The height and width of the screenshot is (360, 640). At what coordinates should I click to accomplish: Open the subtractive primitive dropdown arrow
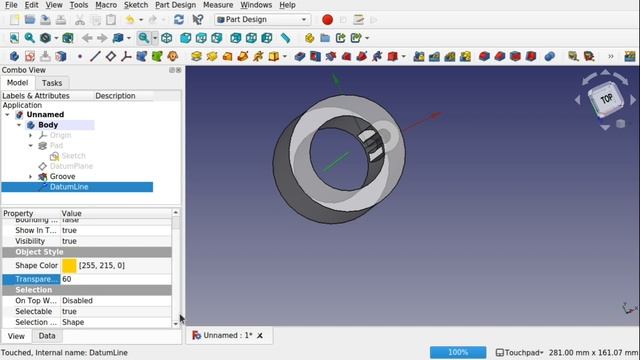coord(404,56)
